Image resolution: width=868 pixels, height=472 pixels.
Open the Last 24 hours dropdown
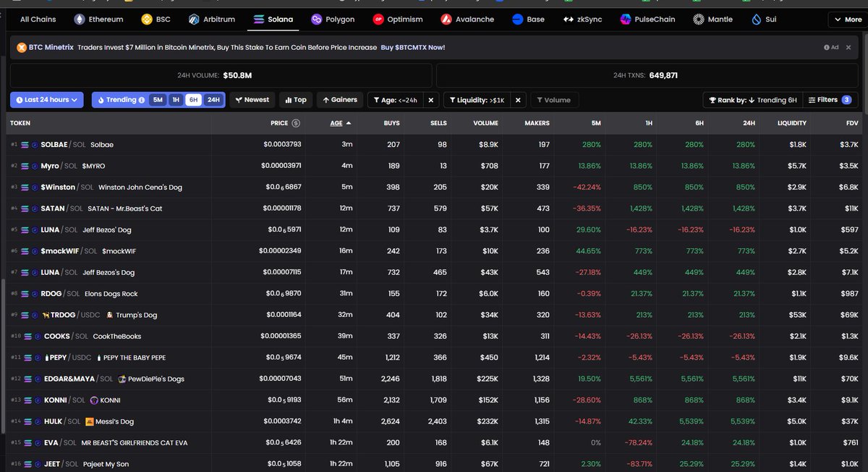click(x=47, y=100)
